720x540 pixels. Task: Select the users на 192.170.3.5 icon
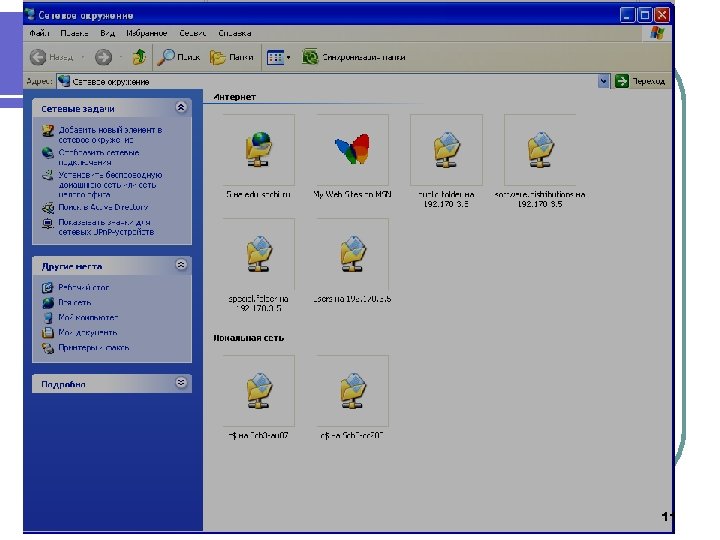pyautogui.click(x=352, y=253)
